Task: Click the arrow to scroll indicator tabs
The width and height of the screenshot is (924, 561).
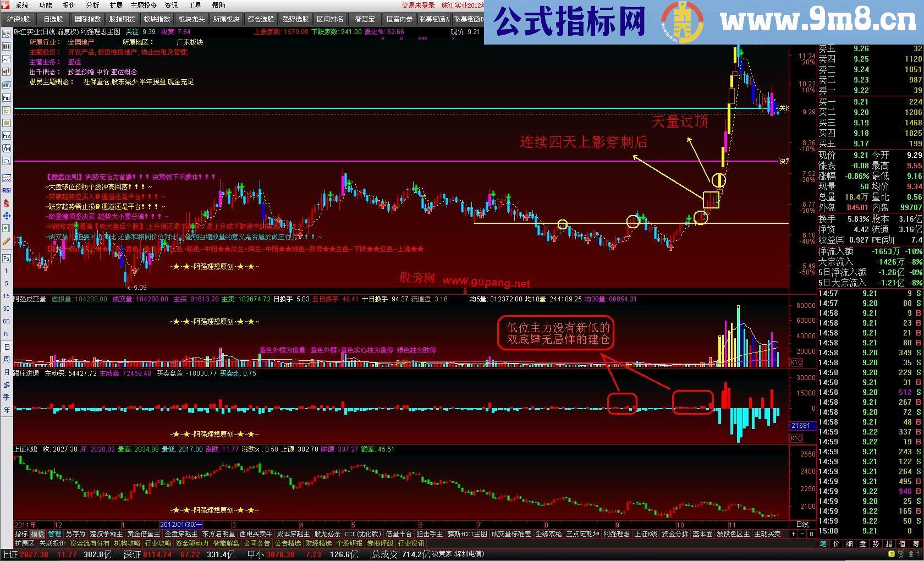Action: [794, 534]
